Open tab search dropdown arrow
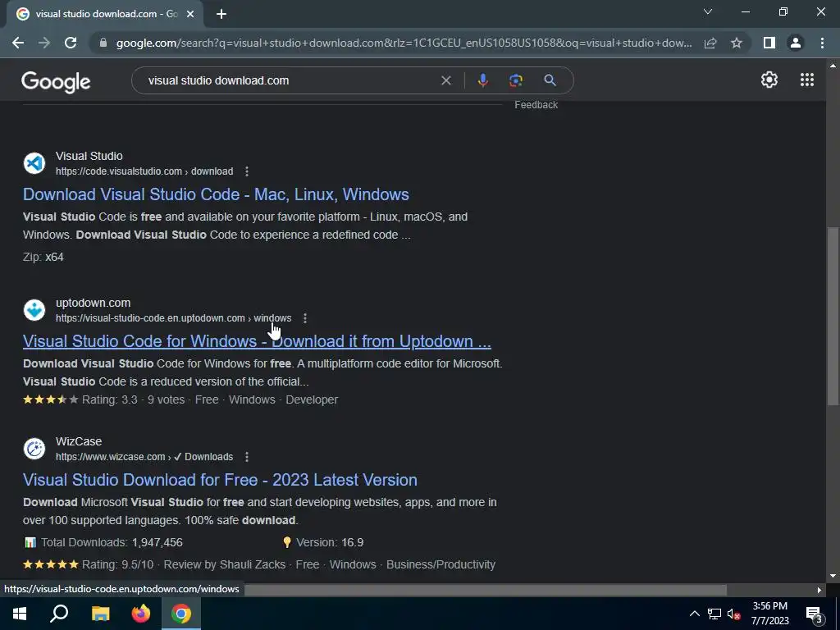Image resolution: width=840 pixels, height=630 pixels. coord(708,11)
